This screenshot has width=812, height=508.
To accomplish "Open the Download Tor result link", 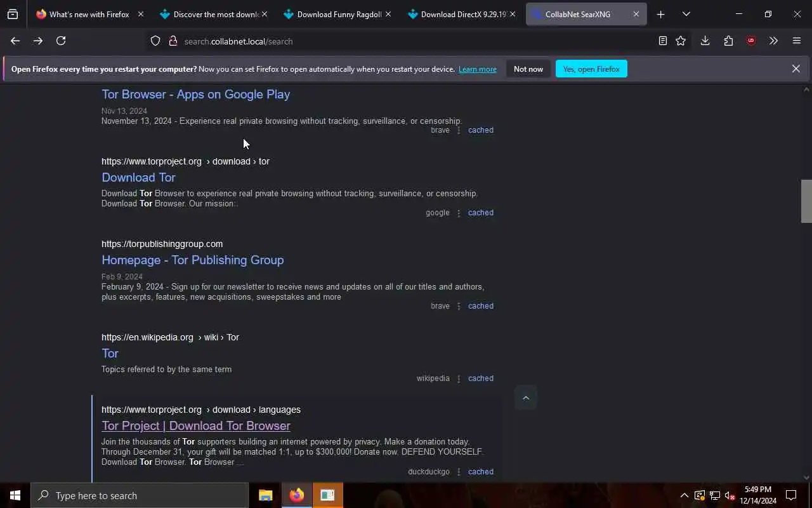I will pos(138,177).
